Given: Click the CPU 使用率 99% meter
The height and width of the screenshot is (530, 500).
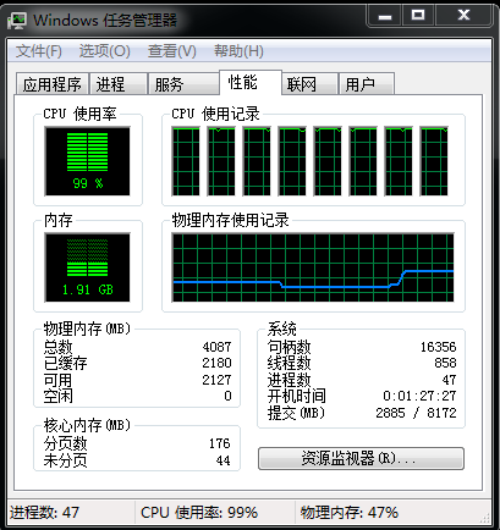Looking at the screenshot, I should (87, 161).
